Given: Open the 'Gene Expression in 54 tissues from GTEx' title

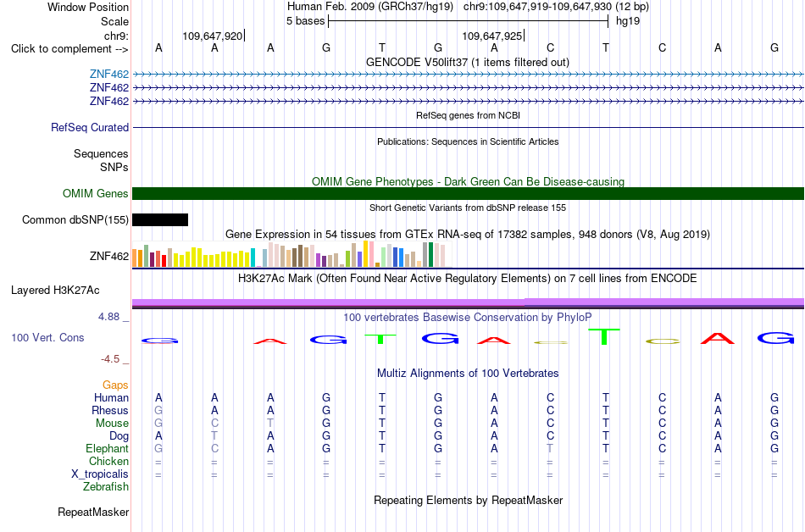Looking at the screenshot, I should (468, 235).
